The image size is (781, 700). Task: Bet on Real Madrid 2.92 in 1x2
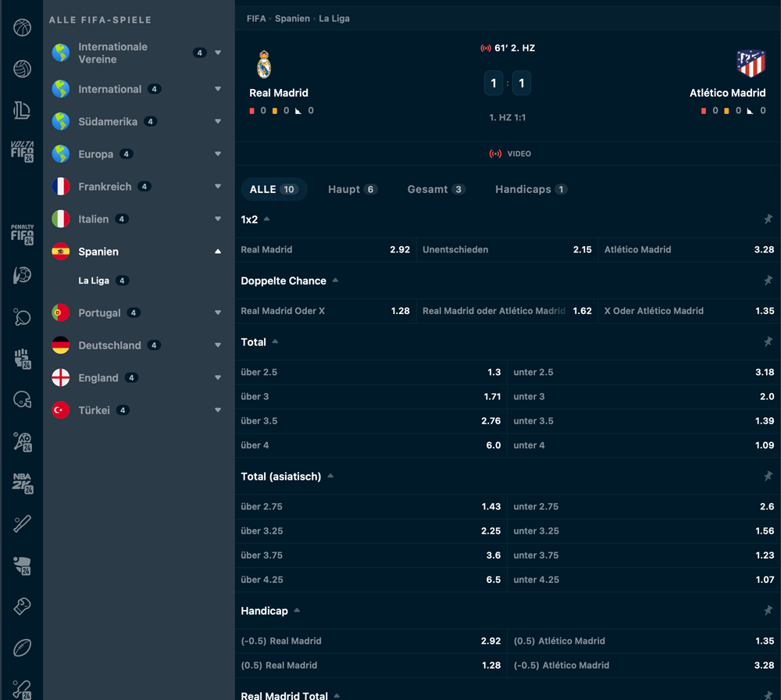[x=325, y=249]
